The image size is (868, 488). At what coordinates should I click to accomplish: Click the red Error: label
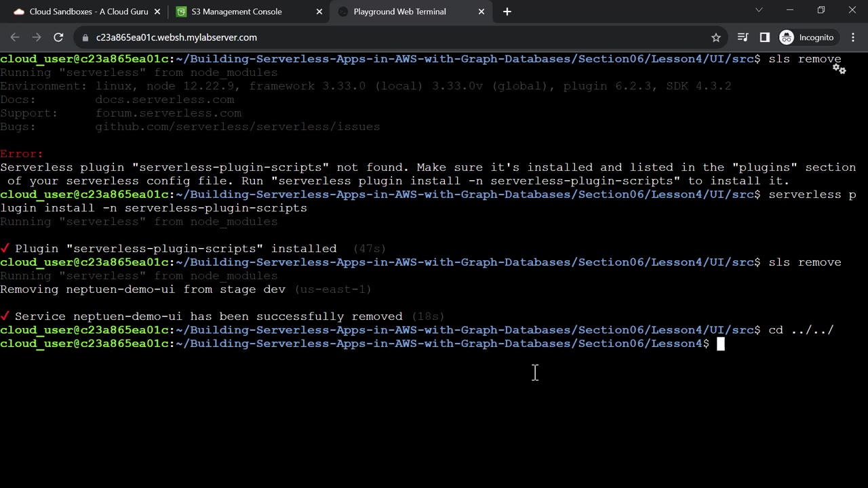tap(22, 154)
